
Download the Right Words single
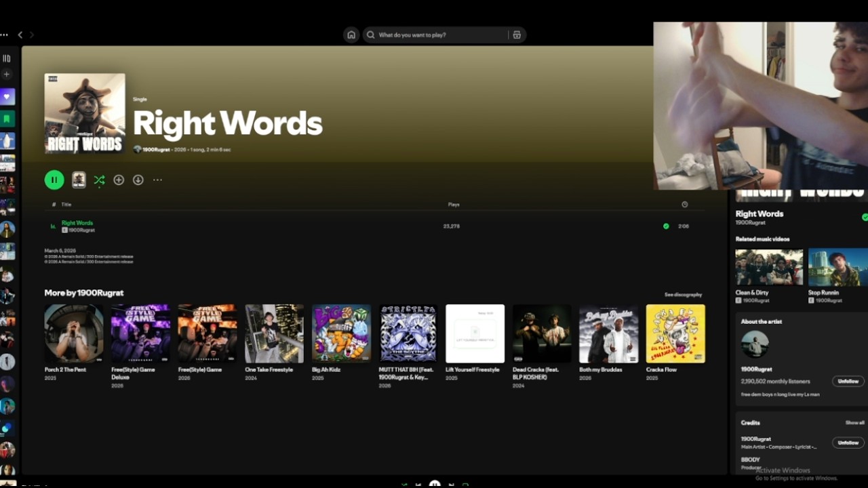tap(138, 180)
